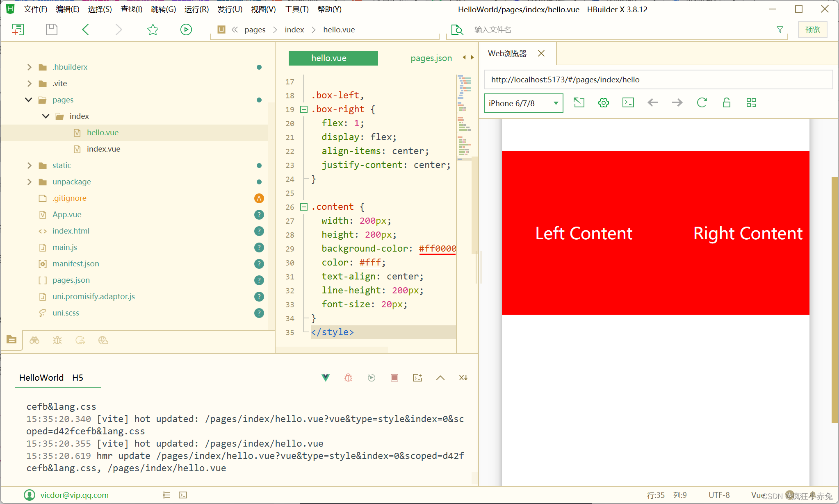Image resolution: width=839 pixels, height=504 pixels.
Task: Click the tab scroll right arrow
Action: click(472, 57)
